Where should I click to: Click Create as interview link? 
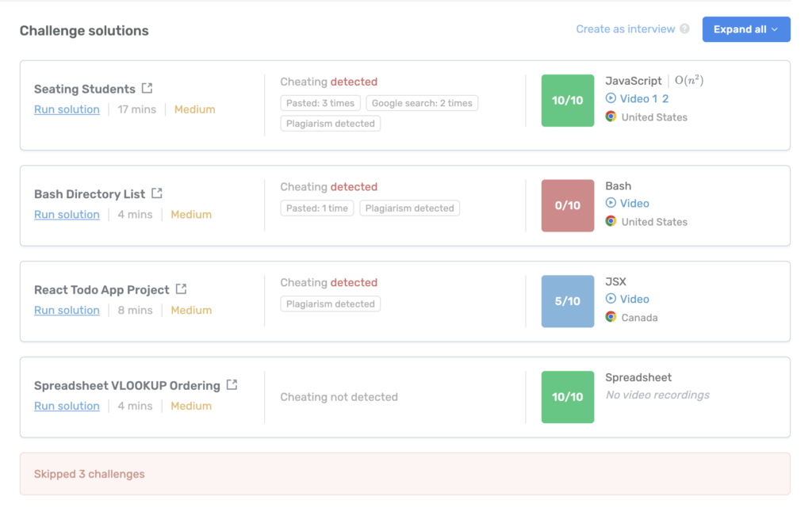click(625, 29)
